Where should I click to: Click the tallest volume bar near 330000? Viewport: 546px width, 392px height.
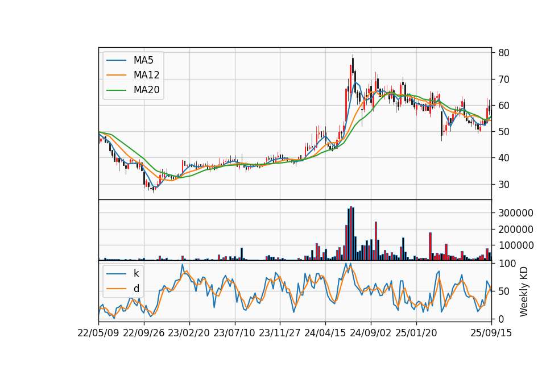tap(351, 233)
